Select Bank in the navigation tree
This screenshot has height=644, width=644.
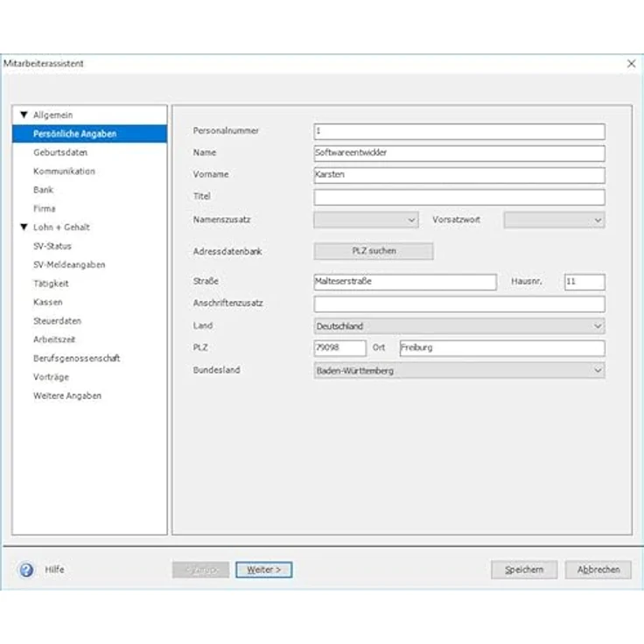[x=43, y=190]
